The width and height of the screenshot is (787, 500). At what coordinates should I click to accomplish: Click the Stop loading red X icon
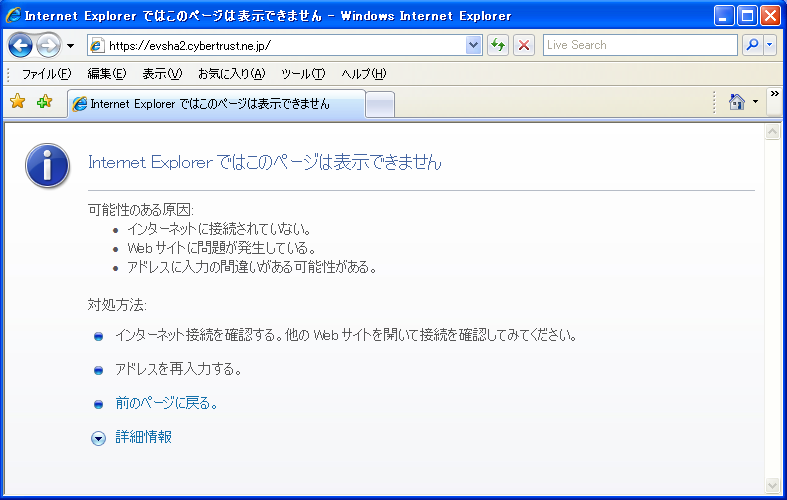pos(523,45)
